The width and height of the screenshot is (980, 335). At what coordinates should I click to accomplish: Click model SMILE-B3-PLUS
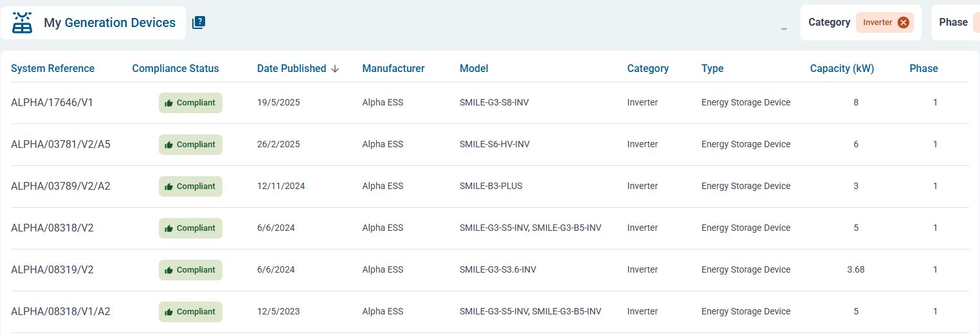point(491,186)
